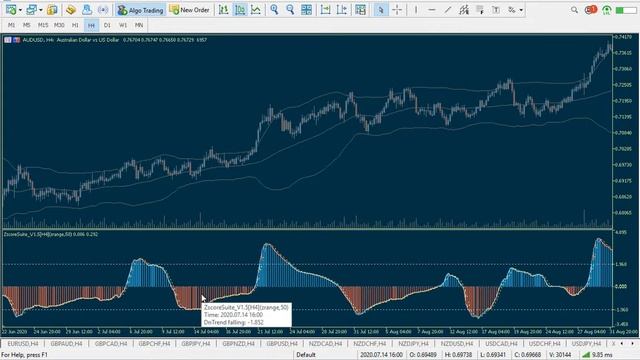The width and height of the screenshot is (640, 360).
Task: Open the new chart icon
Action: pos(11,10)
